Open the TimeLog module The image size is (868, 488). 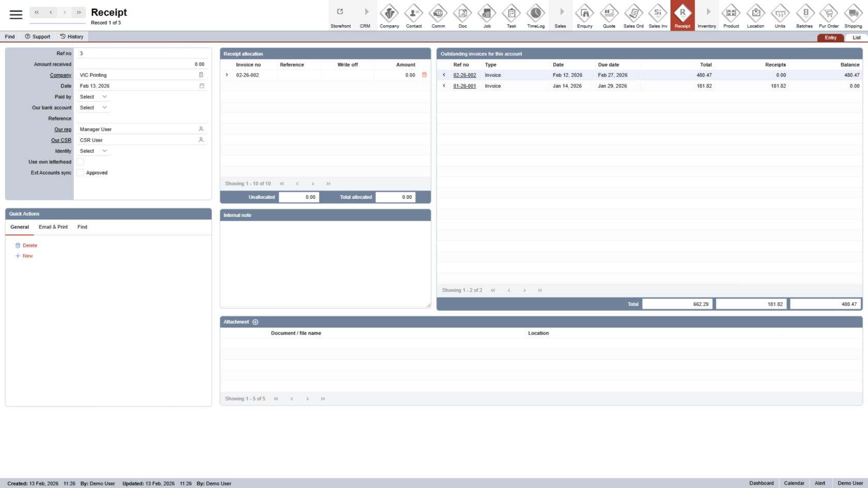pyautogui.click(x=536, y=15)
